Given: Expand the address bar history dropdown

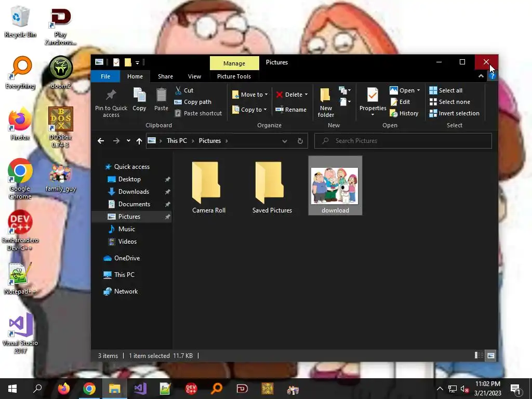Looking at the screenshot, I should (x=285, y=141).
